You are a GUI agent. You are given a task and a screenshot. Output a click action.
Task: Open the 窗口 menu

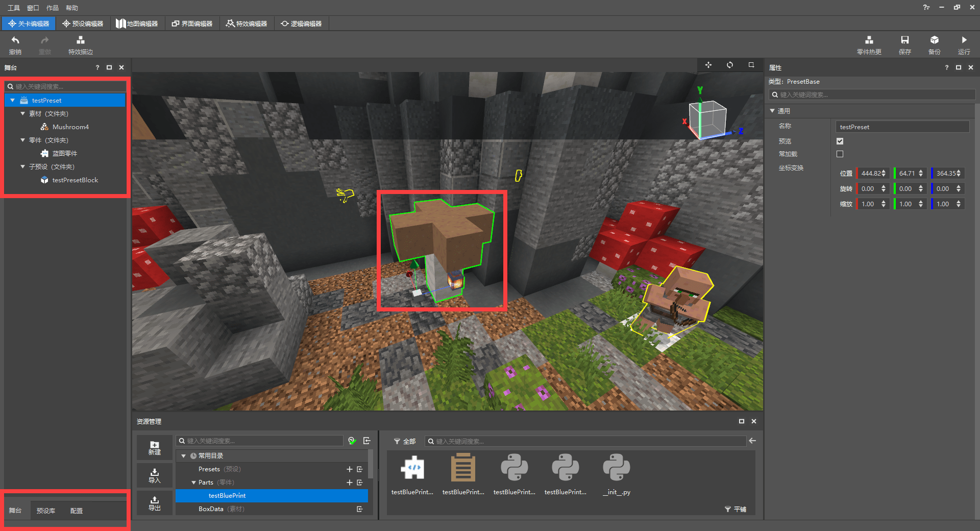(33, 8)
